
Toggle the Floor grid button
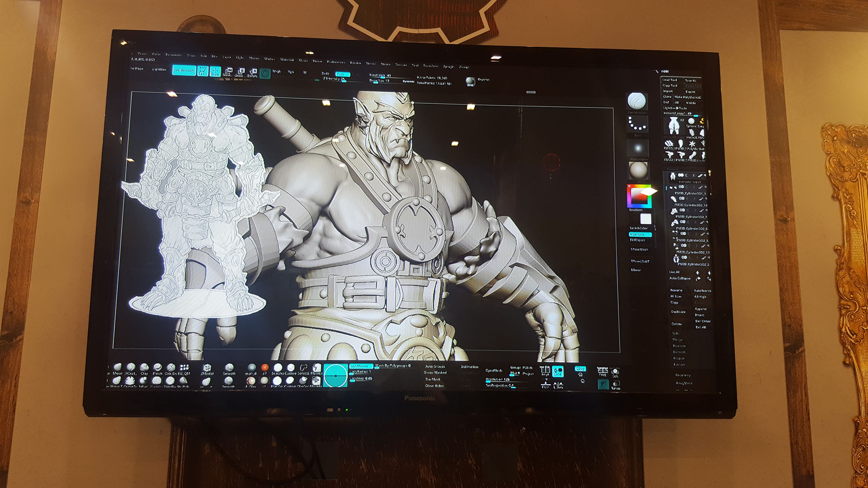(545, 385)
